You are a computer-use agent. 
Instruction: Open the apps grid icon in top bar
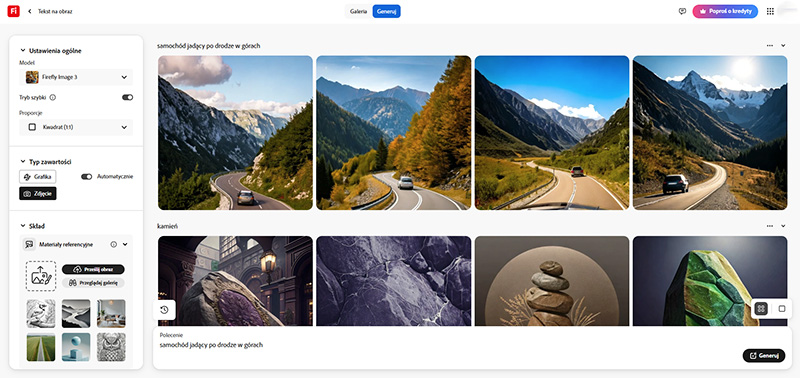point(770,11)
